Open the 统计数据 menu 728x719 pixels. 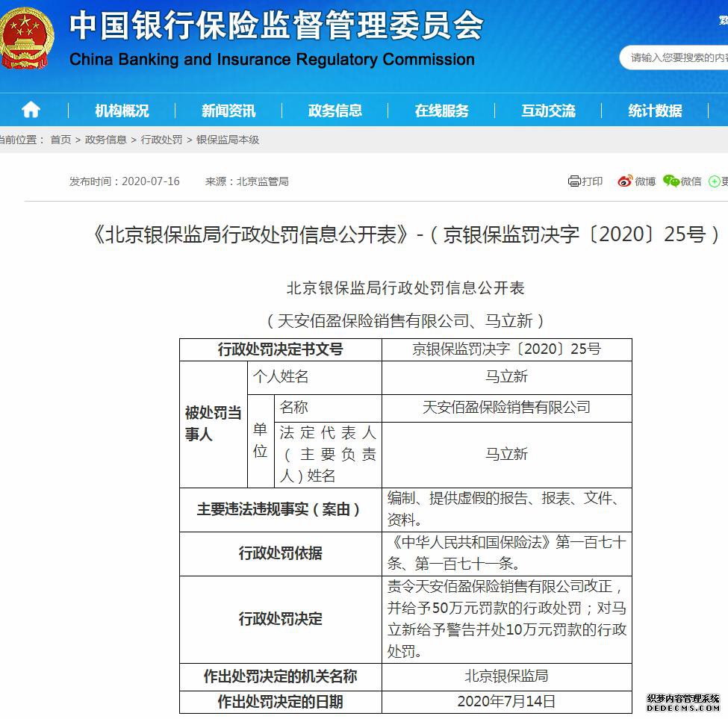click(655, 111)
